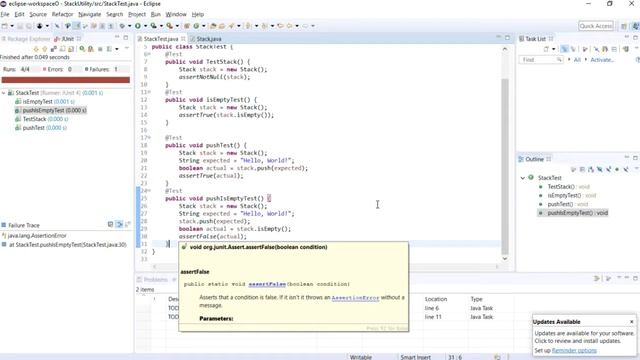The image size is (640, 360).
Task: Click the Rerun Test icon in the JUnit toolbar
Action: tap(82, 49)
